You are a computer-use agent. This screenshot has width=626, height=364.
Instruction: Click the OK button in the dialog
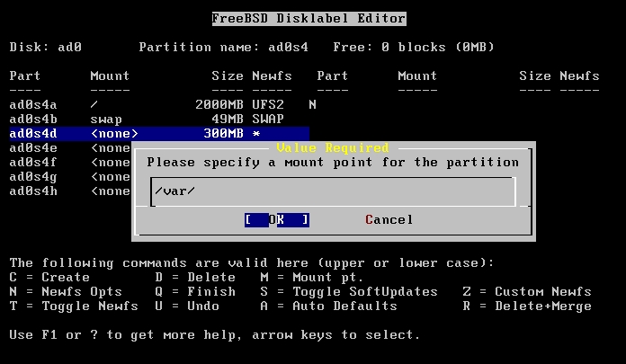pos(277,220)
